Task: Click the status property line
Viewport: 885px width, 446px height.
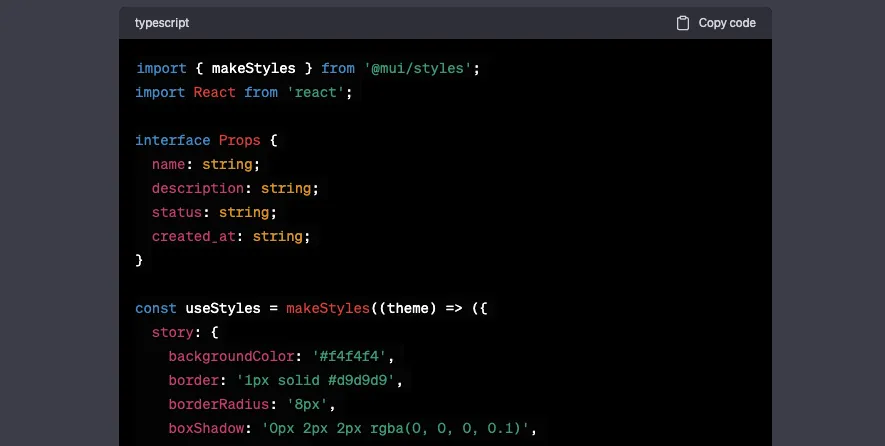Action: (x=214, y=212)
